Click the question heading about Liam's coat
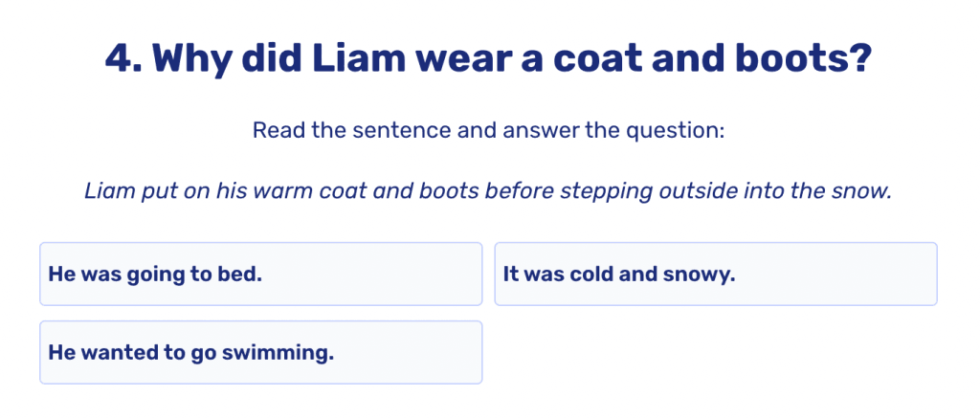This screenshot has height=418, width=980. click(x=489, y=59)
